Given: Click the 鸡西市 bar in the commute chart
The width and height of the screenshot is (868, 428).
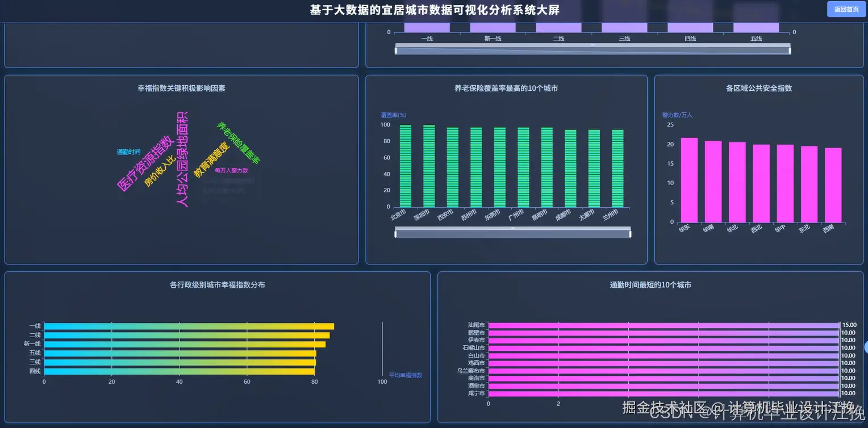Looking at the screenshot, I should coord(663,363).
